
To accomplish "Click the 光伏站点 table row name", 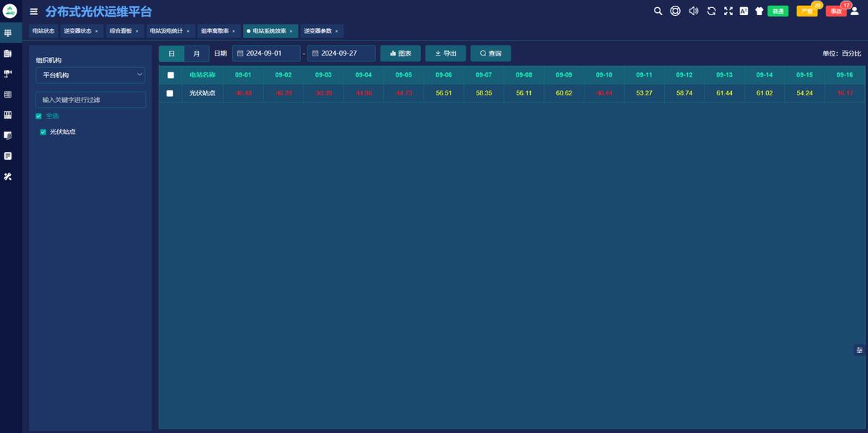I will [x=203, y=93].
